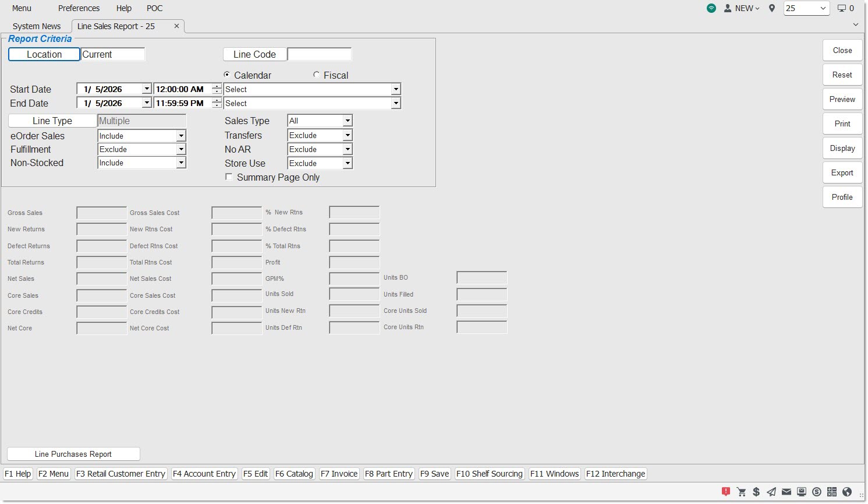Click the green Wi-Fi connection icon
Viewport: 868px width, 504px height.
pos(711,8)
